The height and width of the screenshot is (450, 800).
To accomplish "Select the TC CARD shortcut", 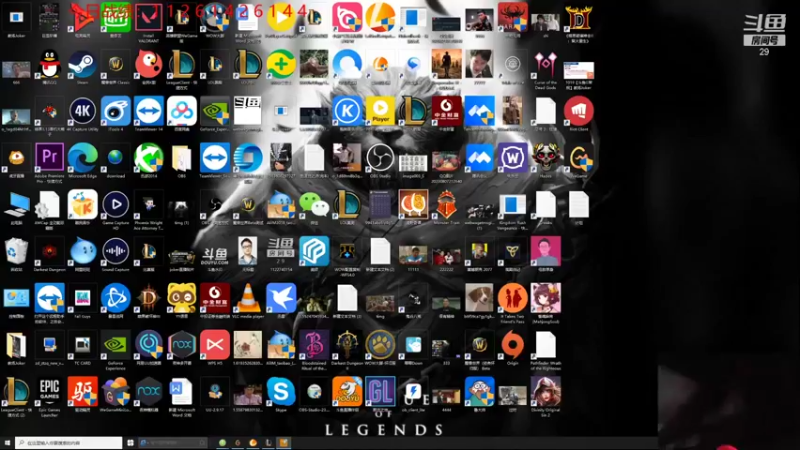I will 83,345.
